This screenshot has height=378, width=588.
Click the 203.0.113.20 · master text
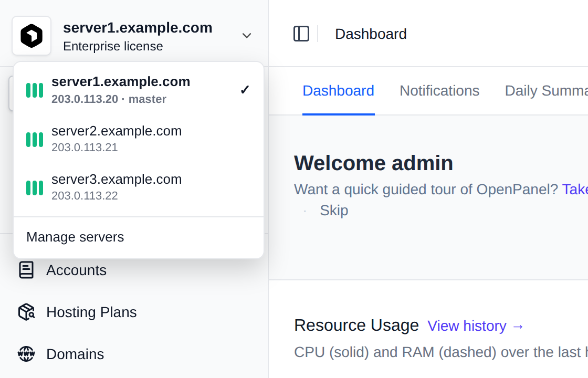pos(109,99)
